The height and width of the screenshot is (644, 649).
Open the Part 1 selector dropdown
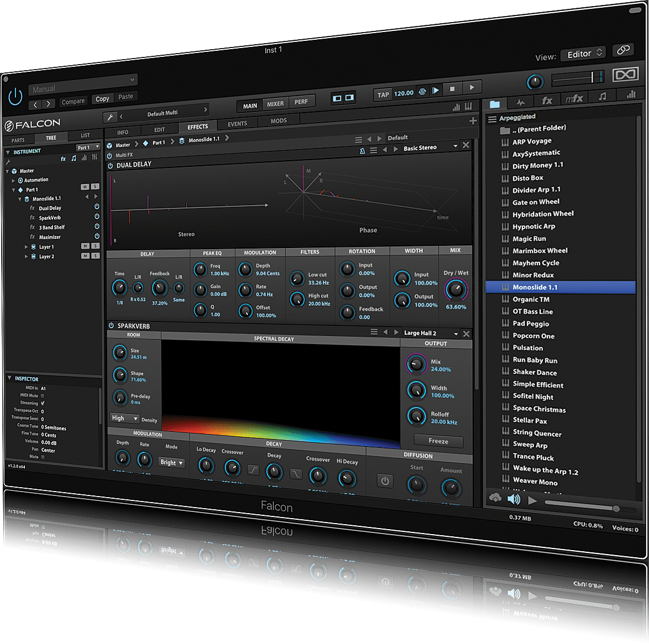88,147
